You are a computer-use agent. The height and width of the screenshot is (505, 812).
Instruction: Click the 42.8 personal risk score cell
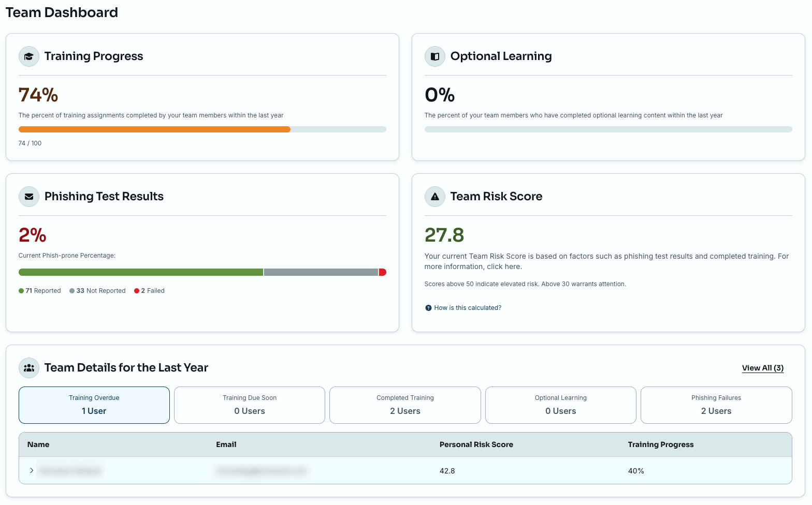(447, 471)
